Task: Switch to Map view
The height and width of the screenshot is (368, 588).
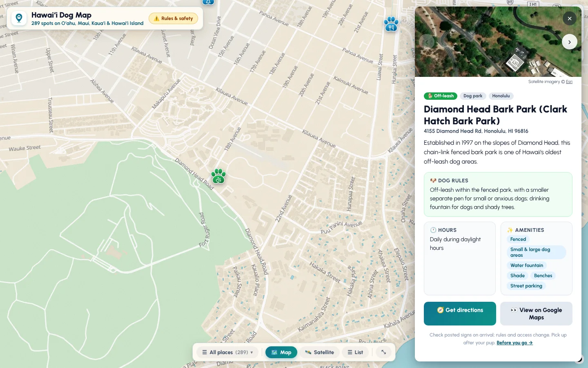Action: click(281, 352)
